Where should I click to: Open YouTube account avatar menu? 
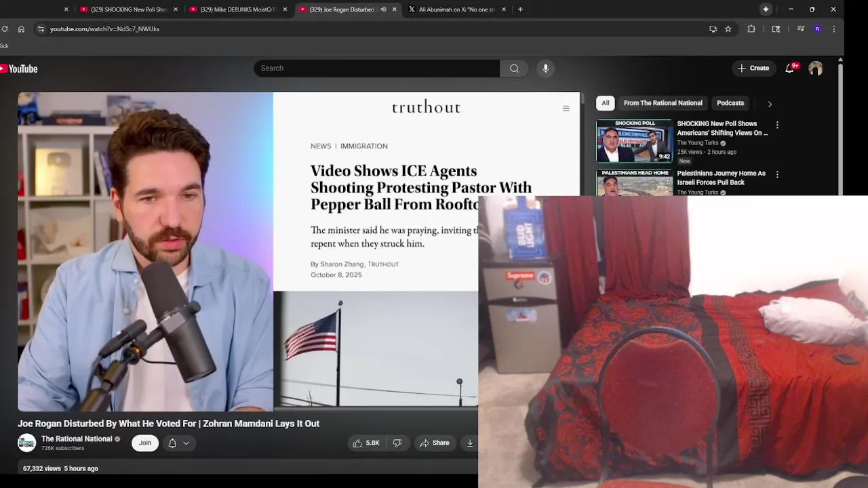pyautogui.click(x=816, y=68)
